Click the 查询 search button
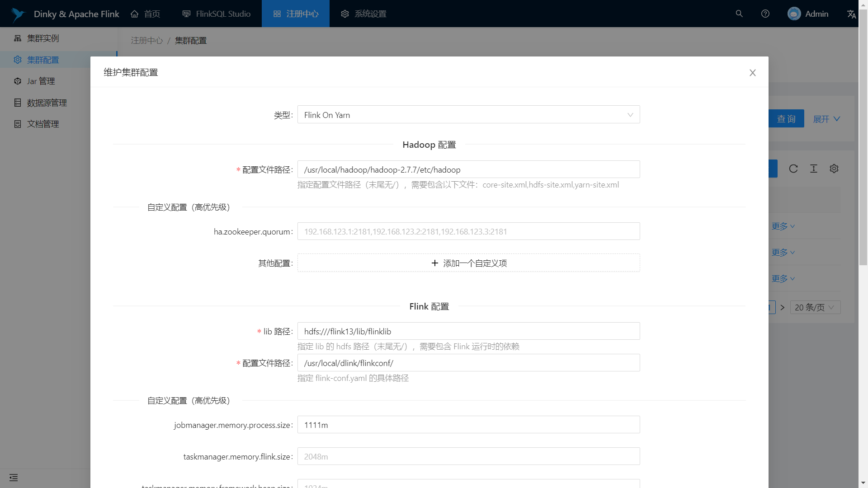 (786, 118)
